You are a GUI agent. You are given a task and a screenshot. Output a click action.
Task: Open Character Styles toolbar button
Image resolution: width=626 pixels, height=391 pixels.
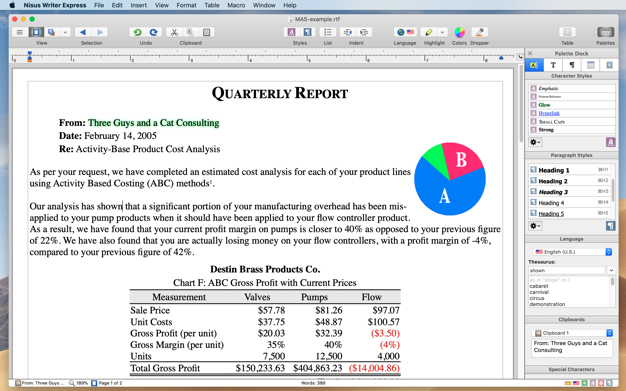pos(291,32)
